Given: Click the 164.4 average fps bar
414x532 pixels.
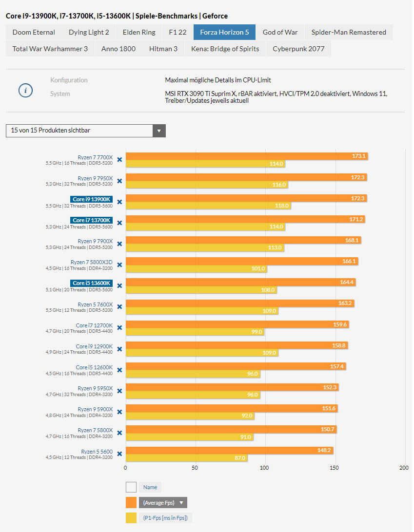Looking at the screenshot, I should point(241,282).
